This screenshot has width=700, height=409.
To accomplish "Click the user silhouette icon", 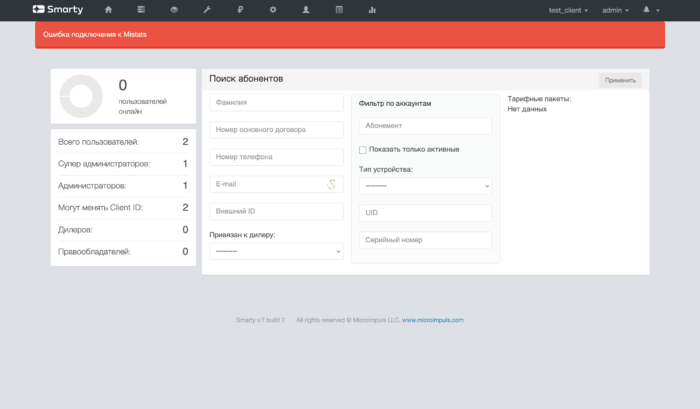I will [306, 10].
